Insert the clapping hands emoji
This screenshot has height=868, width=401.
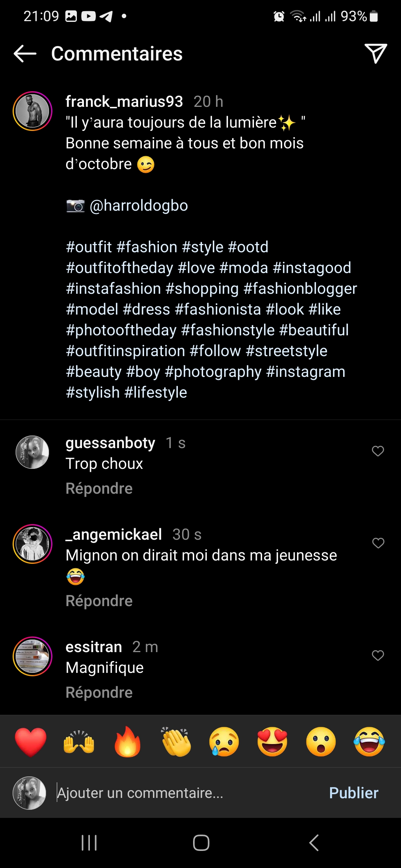click(x=176, y=742)
